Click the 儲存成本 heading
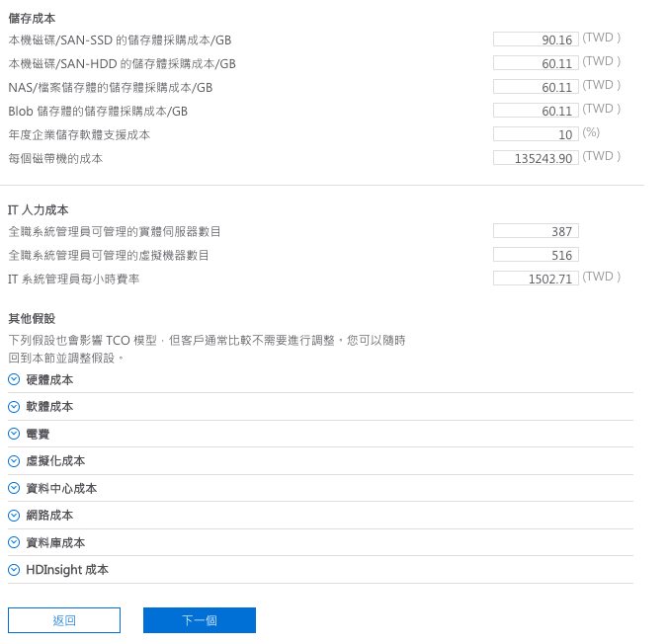Image resolution: width=669 pixels, height=644 pixels. [32, 19]
